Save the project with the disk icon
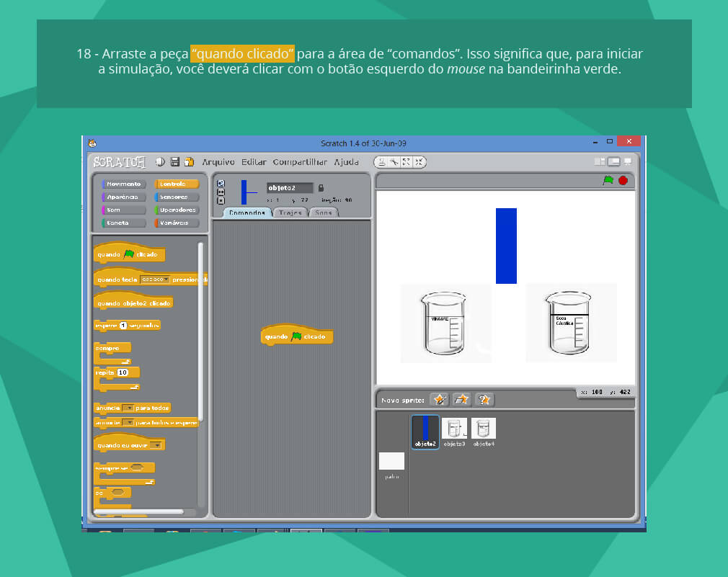 175,162
